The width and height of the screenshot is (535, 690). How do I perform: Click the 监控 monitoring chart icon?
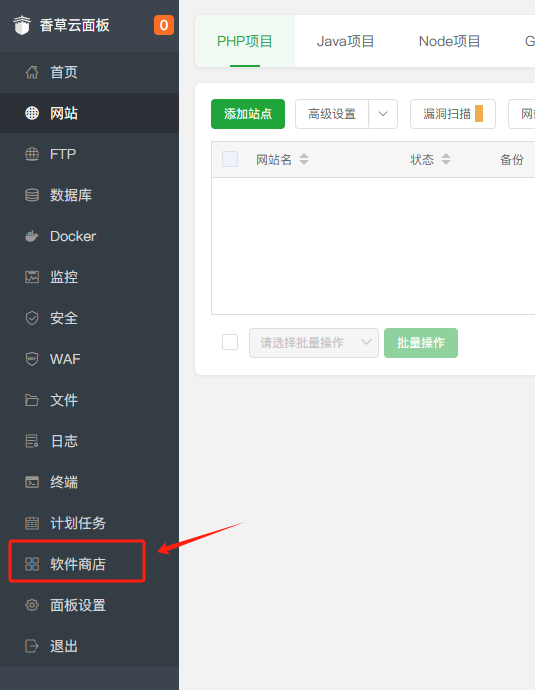coord(32,277)
